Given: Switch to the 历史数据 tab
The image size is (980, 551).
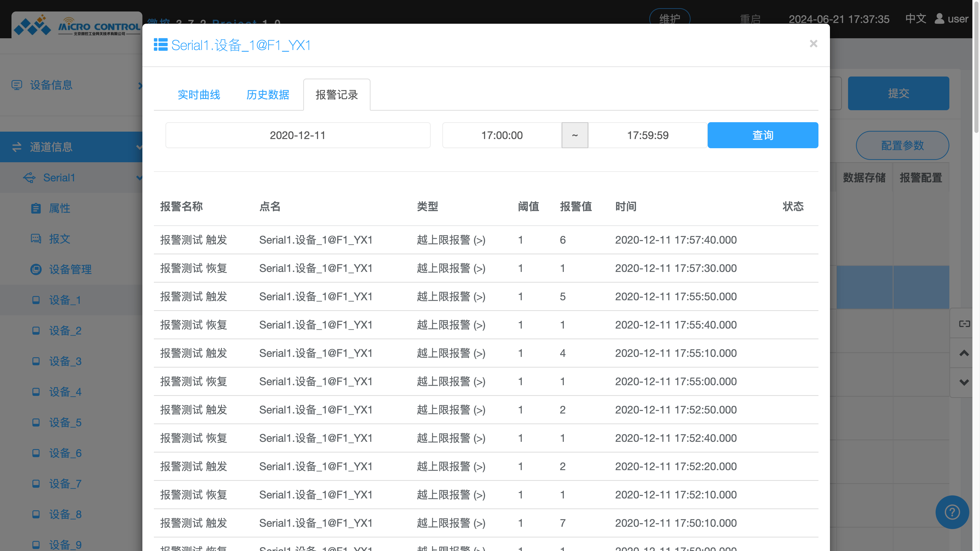Looking at the screenshot, I should 267,95.
